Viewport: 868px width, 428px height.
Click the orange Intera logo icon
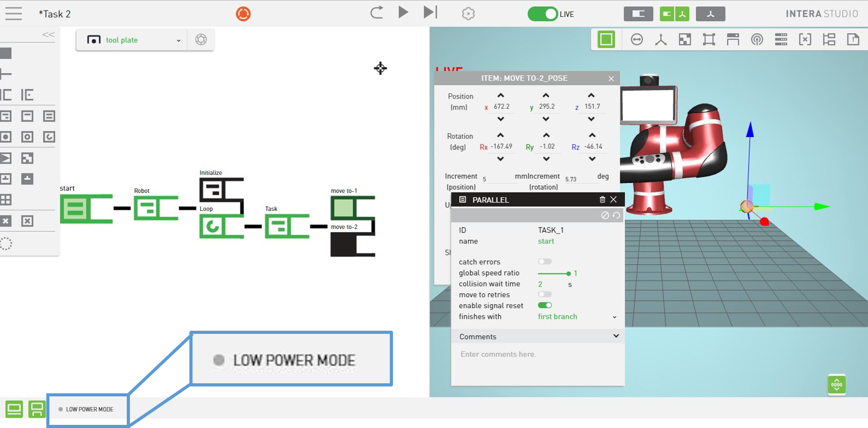click(243, 14)
